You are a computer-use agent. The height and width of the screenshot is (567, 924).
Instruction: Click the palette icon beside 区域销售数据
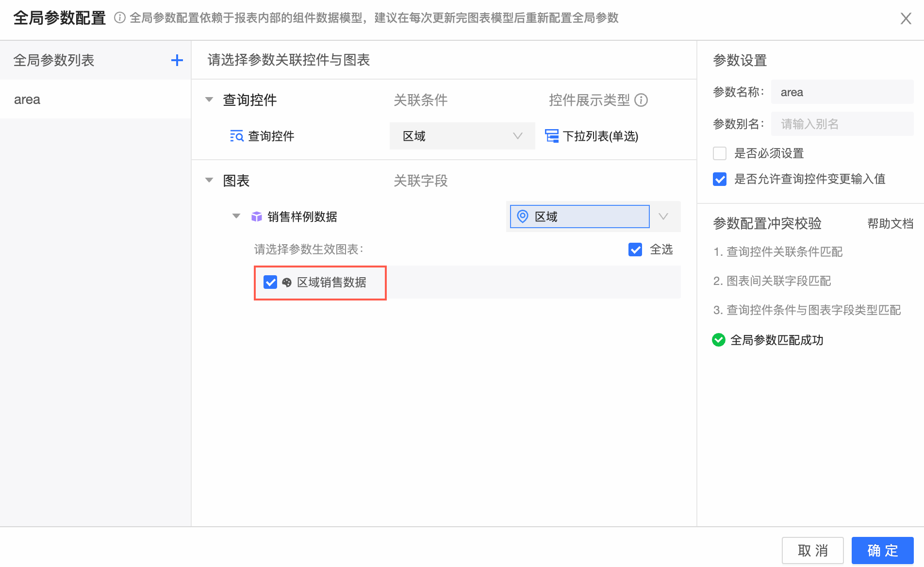click(x=287, y=283)
